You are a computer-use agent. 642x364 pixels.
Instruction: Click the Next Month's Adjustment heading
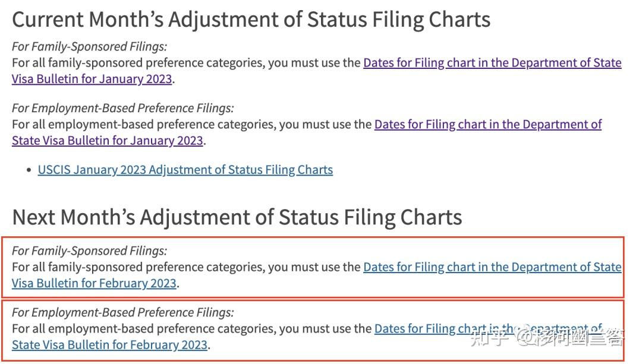[237, 217]
